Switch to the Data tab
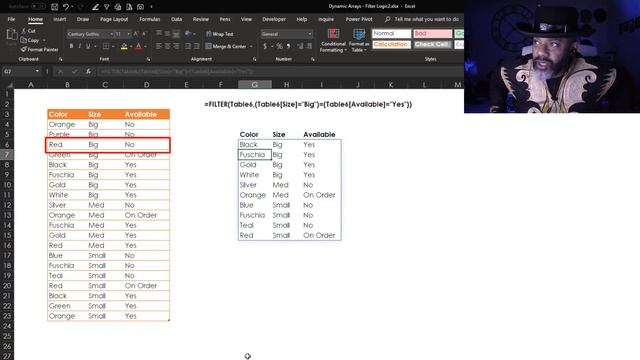 (x=176, y=19)
